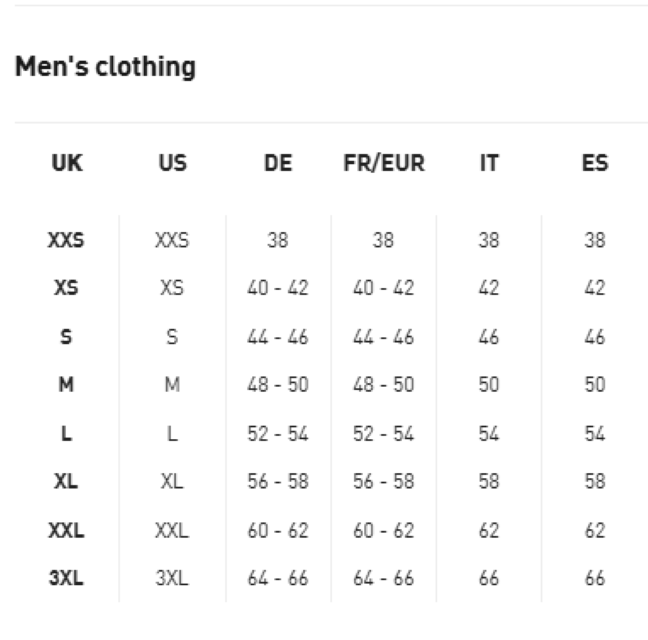Select FR/EUR size 52 - 54 cell
Viewport: 648px width, 640px height.
(384, 434)
